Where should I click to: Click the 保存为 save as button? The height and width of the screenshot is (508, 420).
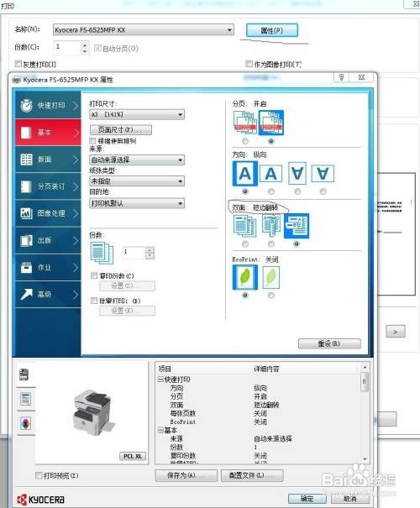186,475
